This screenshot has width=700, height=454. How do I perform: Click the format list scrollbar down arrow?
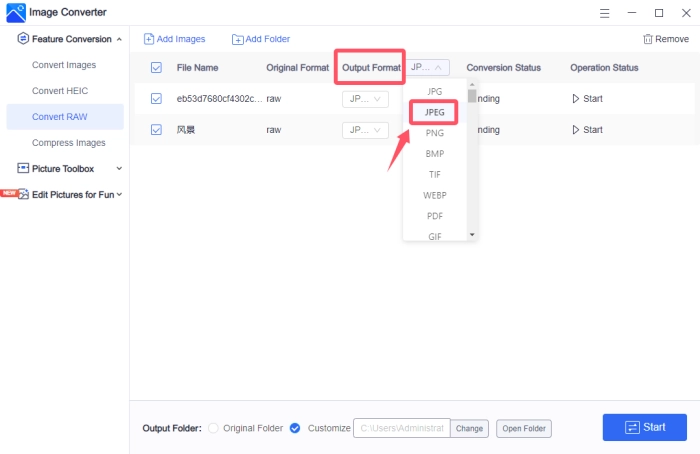pyautogui.click(x=472, y=234)
